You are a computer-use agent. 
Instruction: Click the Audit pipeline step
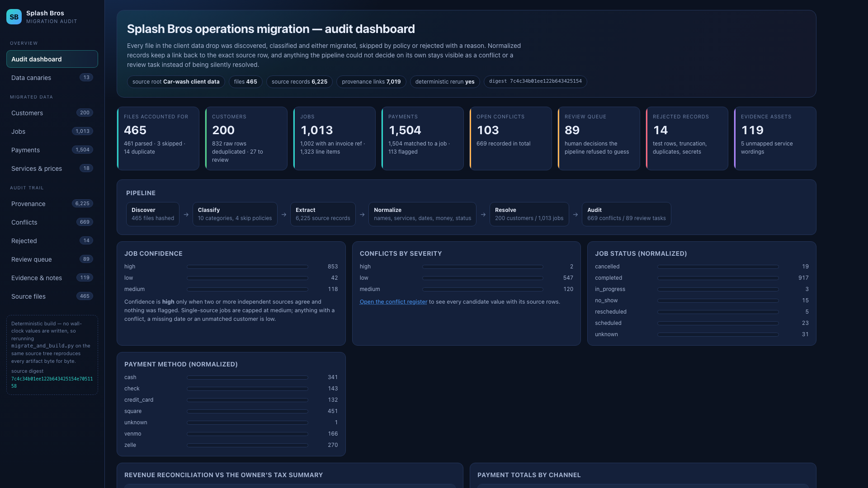(627, 214)
